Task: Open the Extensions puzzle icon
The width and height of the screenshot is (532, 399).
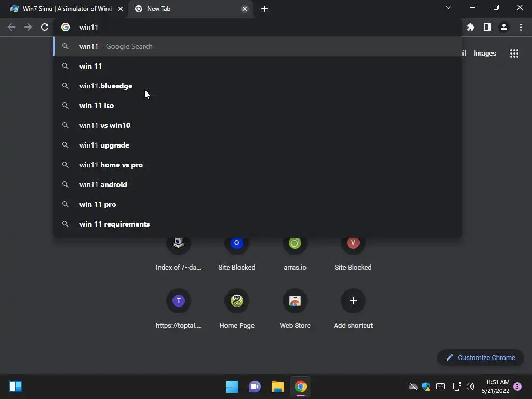Action: tap(471, 27)
